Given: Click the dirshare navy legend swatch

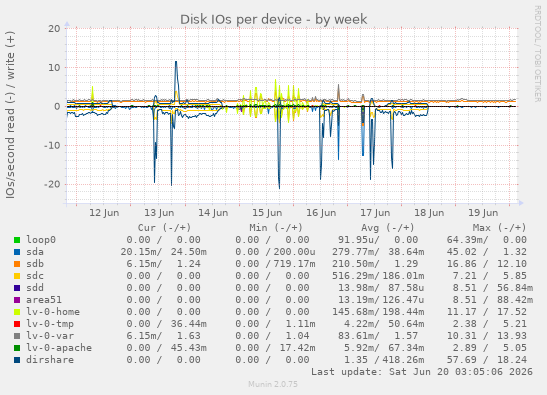Looking at the screenshot, I should coord(17,359).
